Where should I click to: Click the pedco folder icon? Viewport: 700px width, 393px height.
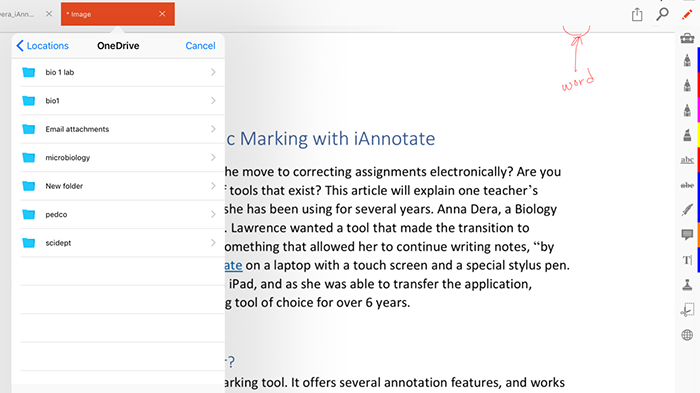[x=29, y=214]
